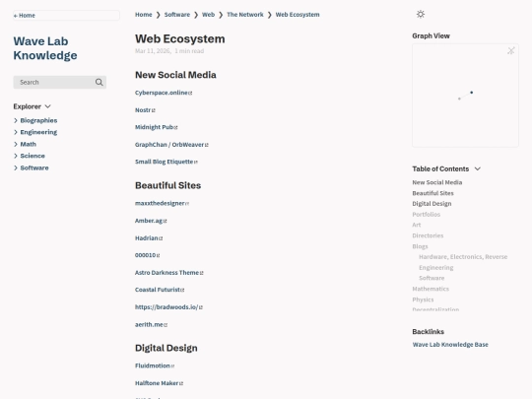Open the Midnight Pub link
Screen dimensions: 532x399
tap(156, 127)
